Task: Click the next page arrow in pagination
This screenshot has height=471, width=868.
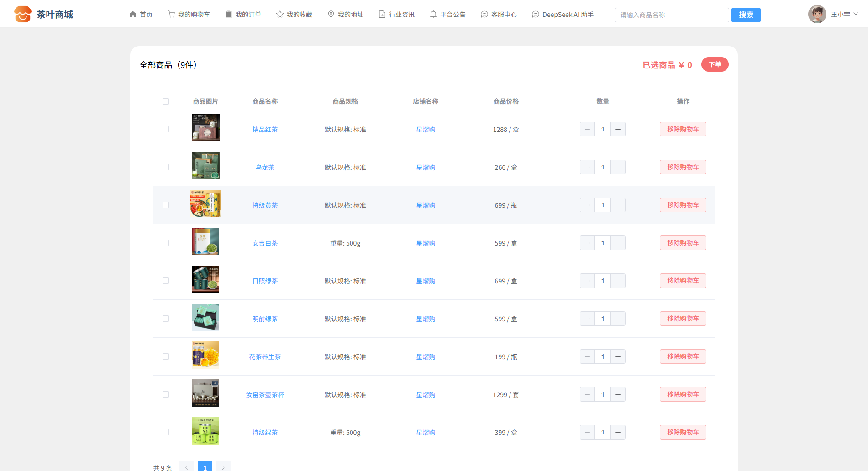Action: [223, 467]
